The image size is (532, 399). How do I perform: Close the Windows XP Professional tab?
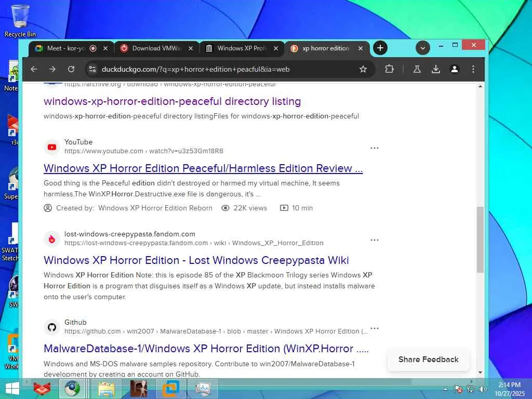pos(276,48)
